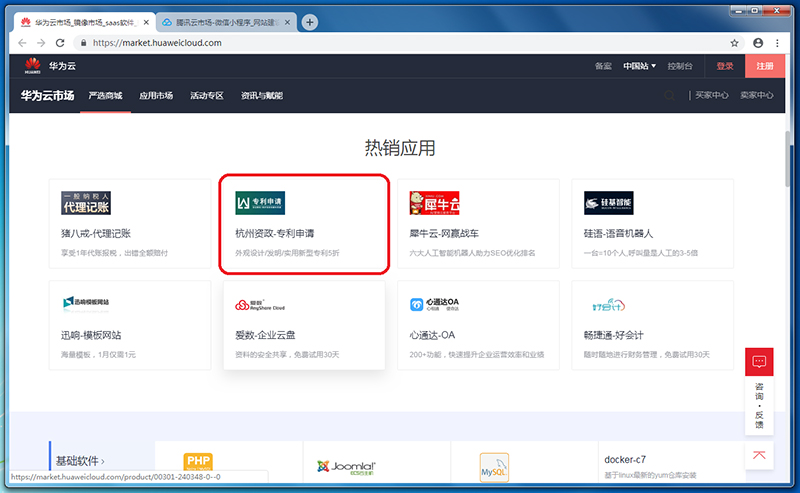Switch to the 腾讯云市场 tab

226,22
